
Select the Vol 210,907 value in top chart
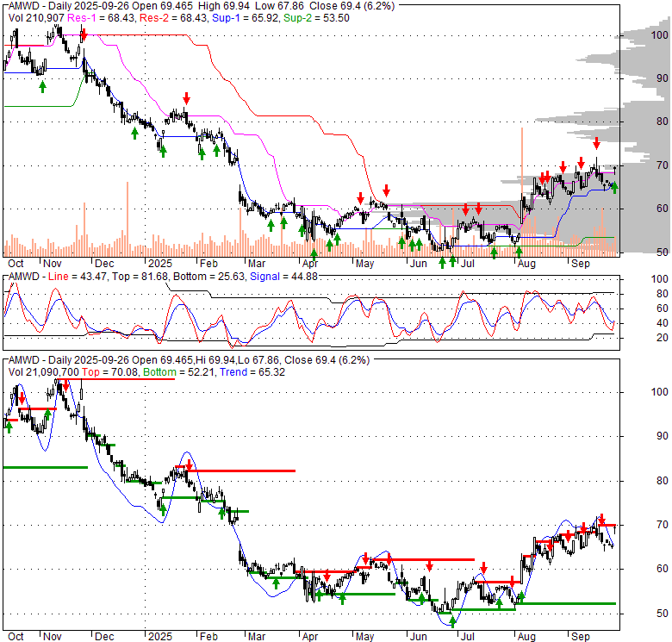coord(36,18)
